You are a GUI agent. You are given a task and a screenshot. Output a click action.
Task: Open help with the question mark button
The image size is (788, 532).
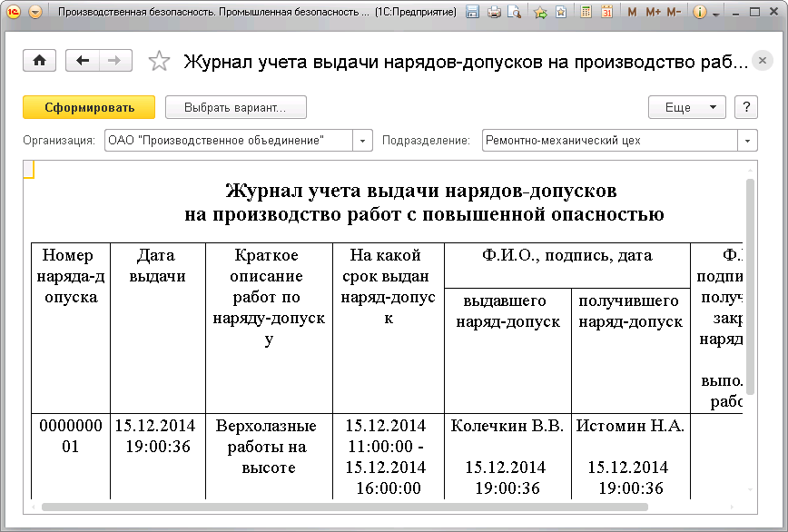pos(745,106)
